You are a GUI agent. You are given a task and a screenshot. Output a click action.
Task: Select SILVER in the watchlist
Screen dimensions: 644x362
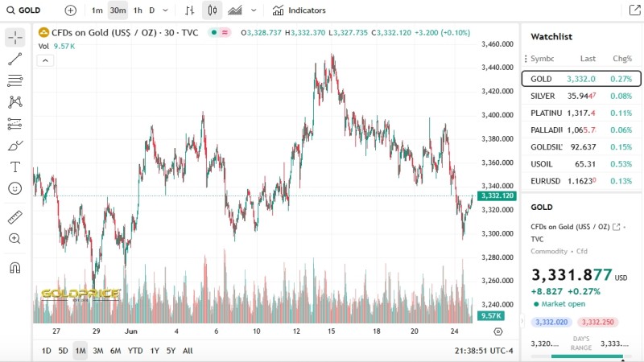point(581,96)
